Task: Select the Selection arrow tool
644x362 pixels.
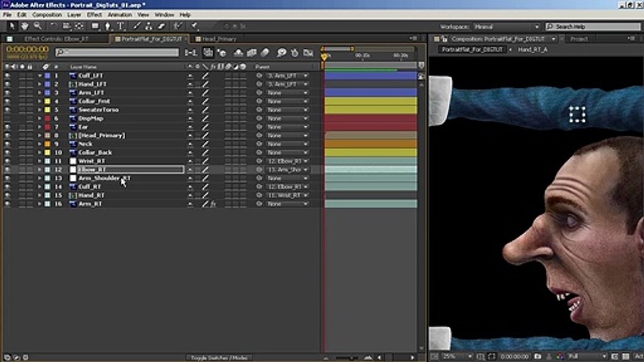Action: (12, 26)
